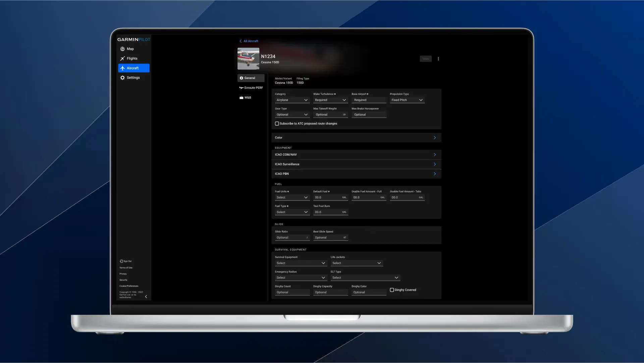
Task: Expand the ICAO COM/NAV row
Action: tap(356, 155)
